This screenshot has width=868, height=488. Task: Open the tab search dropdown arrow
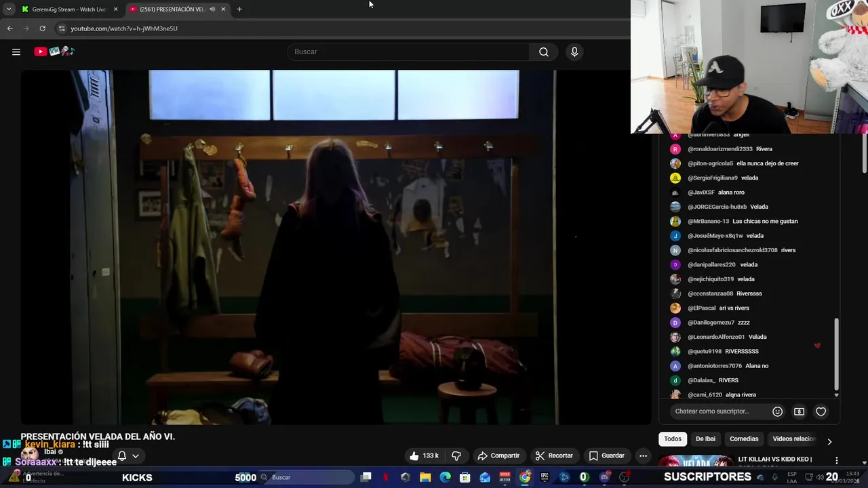tap(8, 9)
